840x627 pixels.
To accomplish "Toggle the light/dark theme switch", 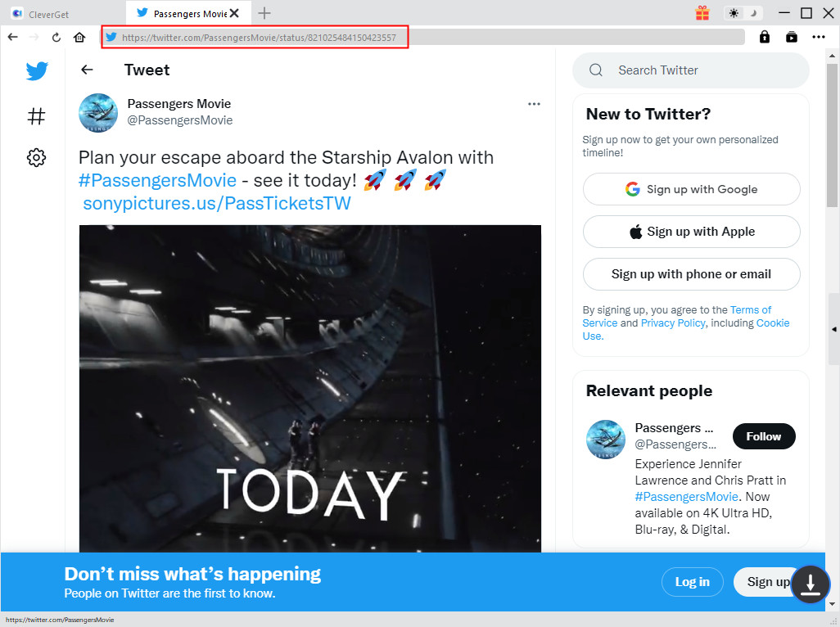I will tap(743, 13).
